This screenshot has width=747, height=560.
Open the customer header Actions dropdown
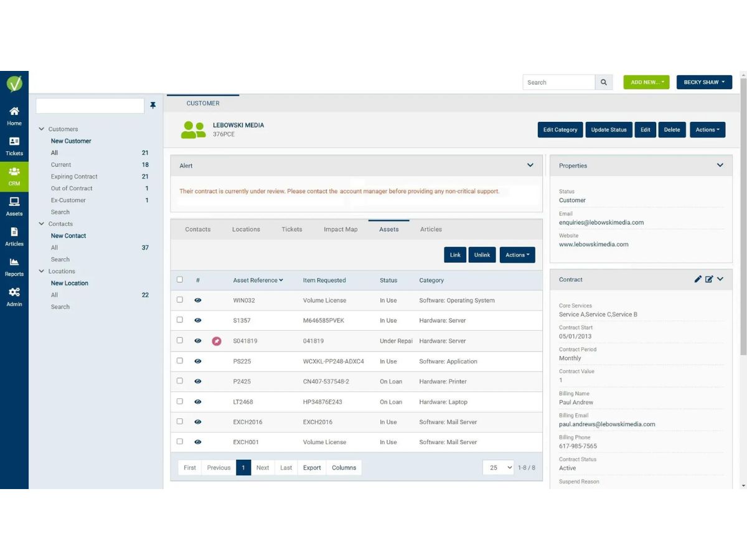707,129
